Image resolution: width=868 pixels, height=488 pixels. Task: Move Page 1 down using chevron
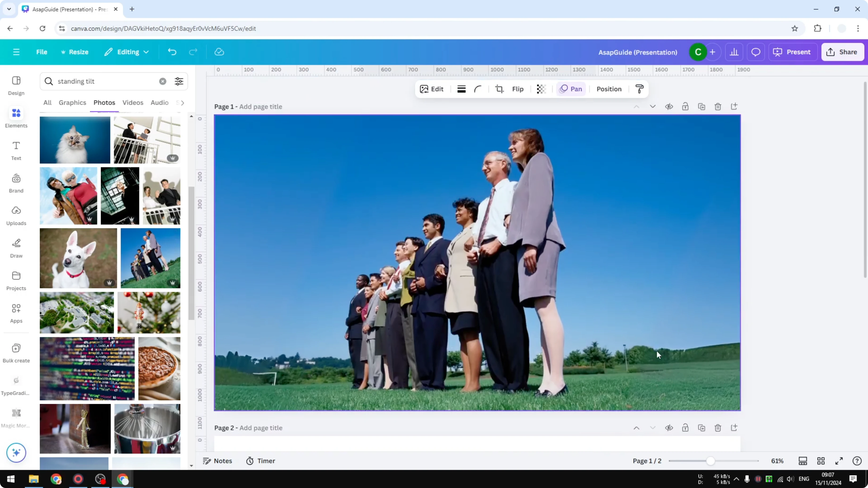coord(653,106)
